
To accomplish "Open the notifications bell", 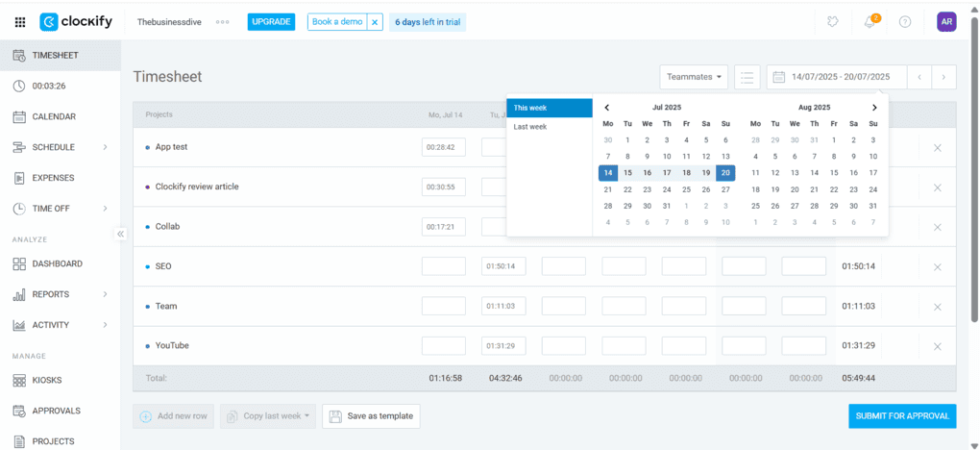I will 870,22.
